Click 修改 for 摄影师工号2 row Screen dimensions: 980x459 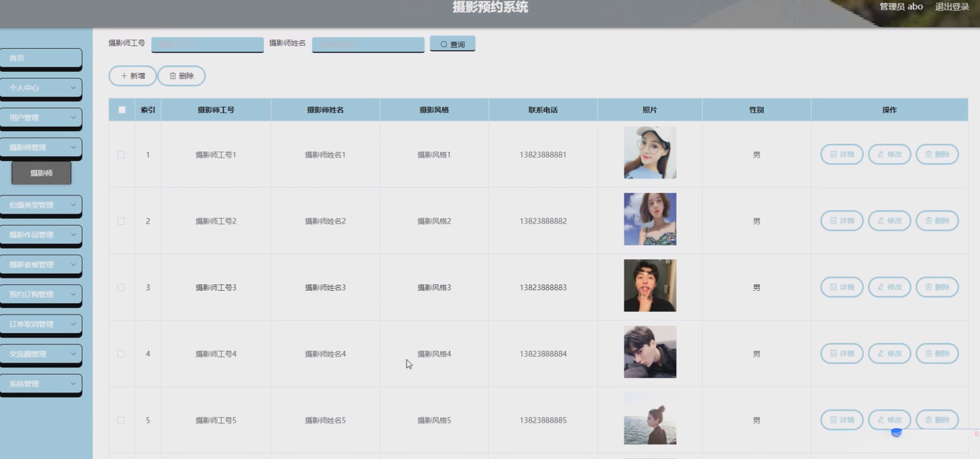coord(890,221)
